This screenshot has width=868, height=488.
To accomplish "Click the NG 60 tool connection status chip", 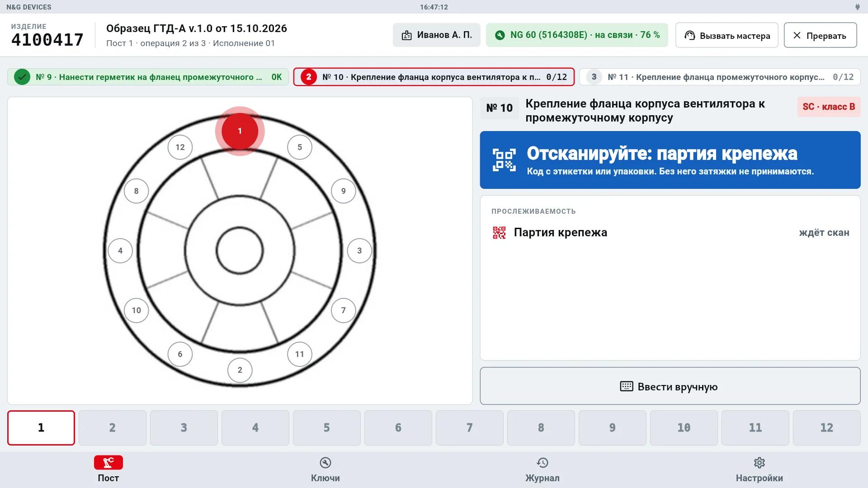I will pos(577,35).
